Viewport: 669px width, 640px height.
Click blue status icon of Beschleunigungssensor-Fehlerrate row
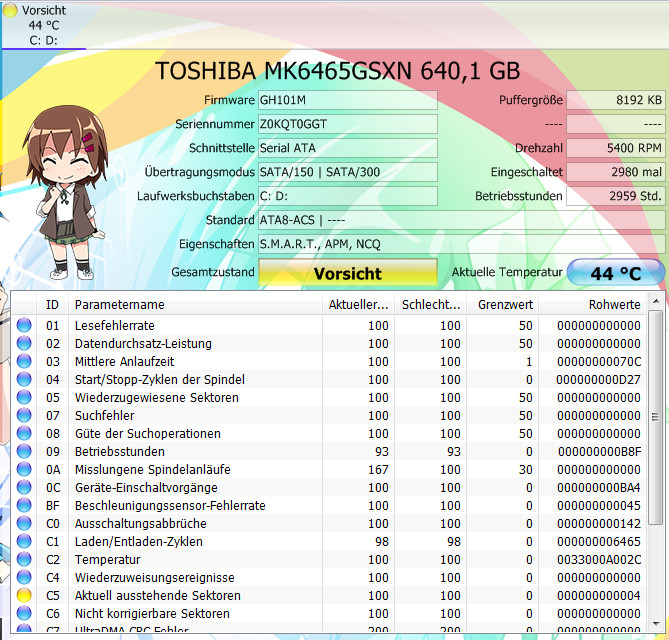click(24, 505)
